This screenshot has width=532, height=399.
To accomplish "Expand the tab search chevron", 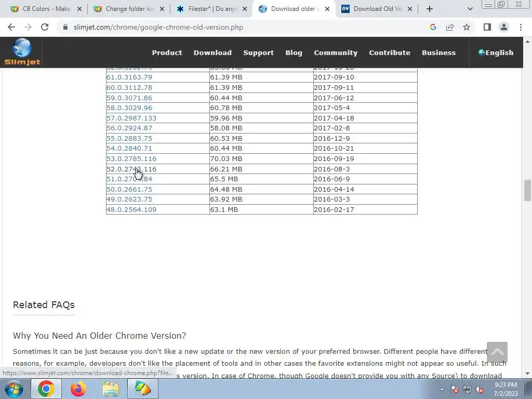I will point(470,9).
